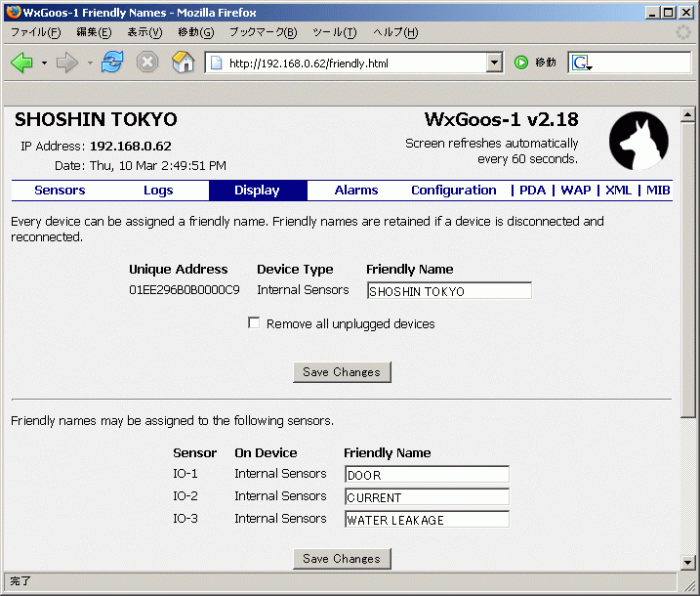This screenshot has height=596, width=700.
Task: Open the ヘルプ(H) menu
Action: [x=395, y=32]
